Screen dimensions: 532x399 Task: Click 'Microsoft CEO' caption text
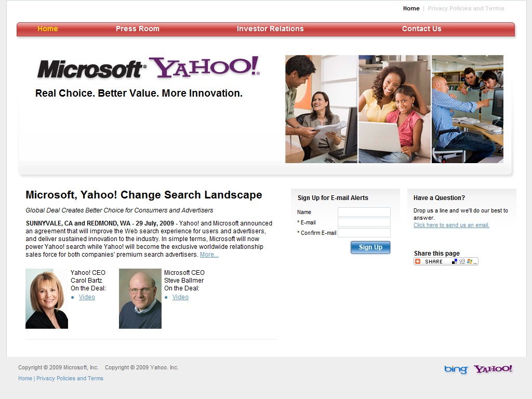(184, 272)
